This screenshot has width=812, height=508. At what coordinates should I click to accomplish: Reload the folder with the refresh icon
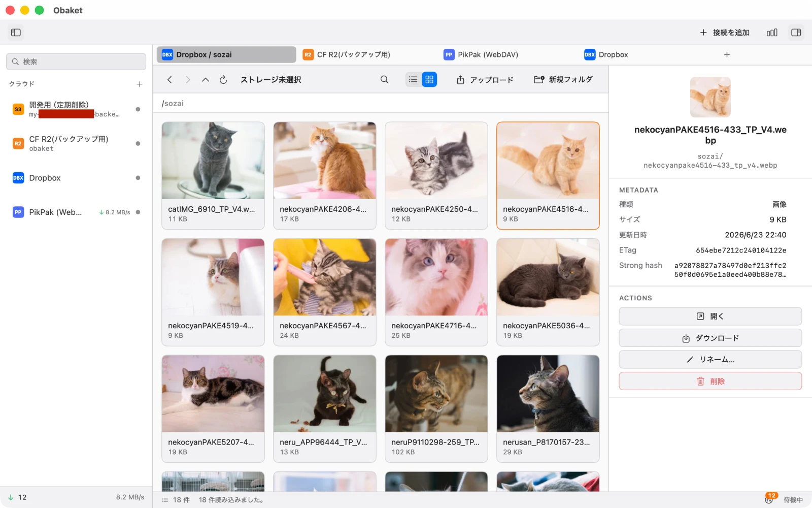223,80
